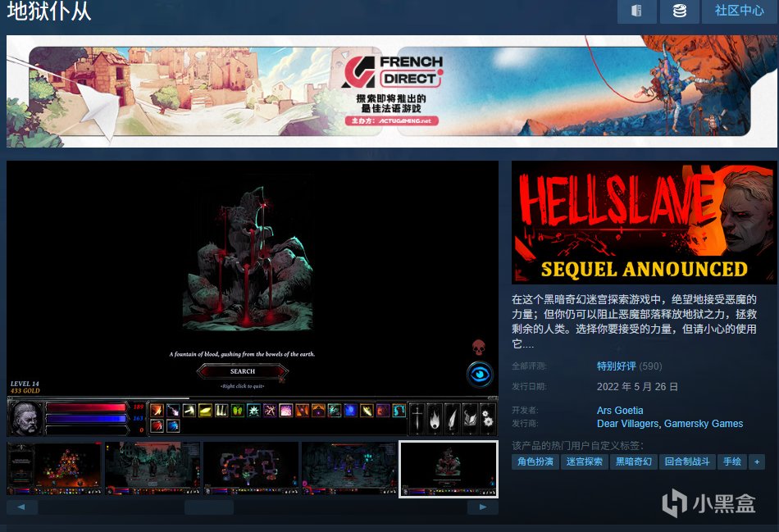Open the Steam points shop coin-stack icon
The width and height of the screenshot is (779, 532).
[679, 11]
